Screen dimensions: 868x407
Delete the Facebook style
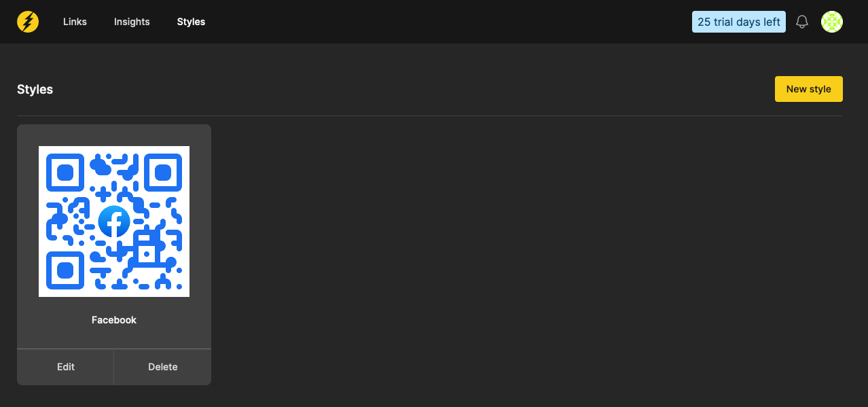(x=163, y=367)
